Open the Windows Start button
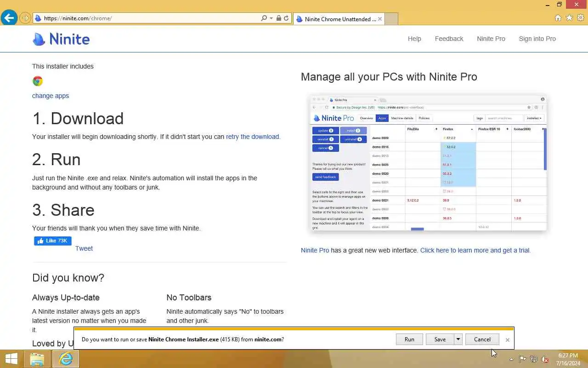The image size is (588, 368). click(11, 359)
